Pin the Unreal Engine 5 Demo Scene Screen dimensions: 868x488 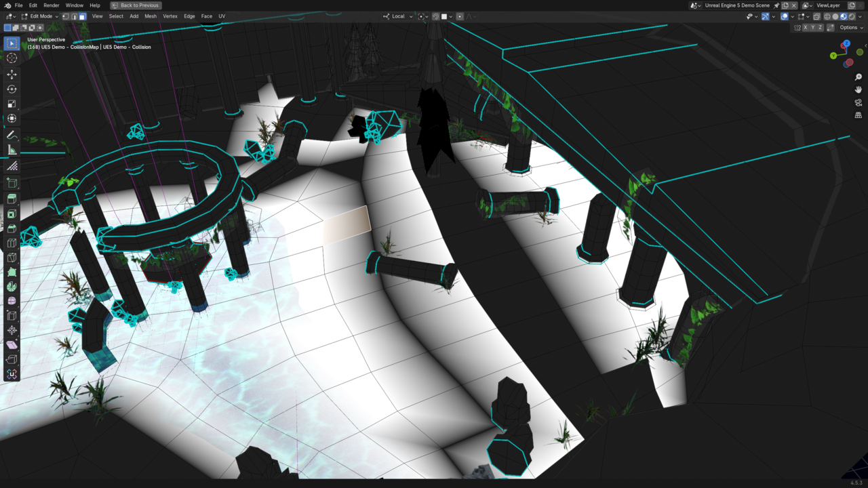tap(776, 5)
